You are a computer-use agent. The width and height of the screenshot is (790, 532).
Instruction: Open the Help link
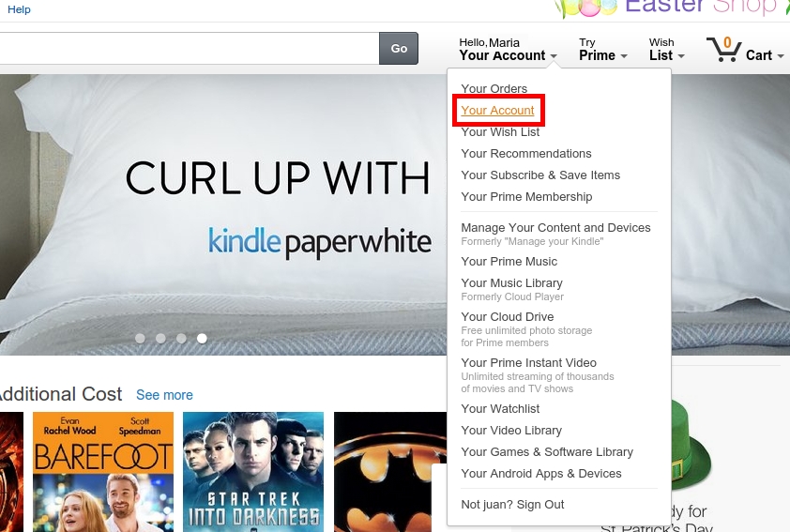click(19, 9)
